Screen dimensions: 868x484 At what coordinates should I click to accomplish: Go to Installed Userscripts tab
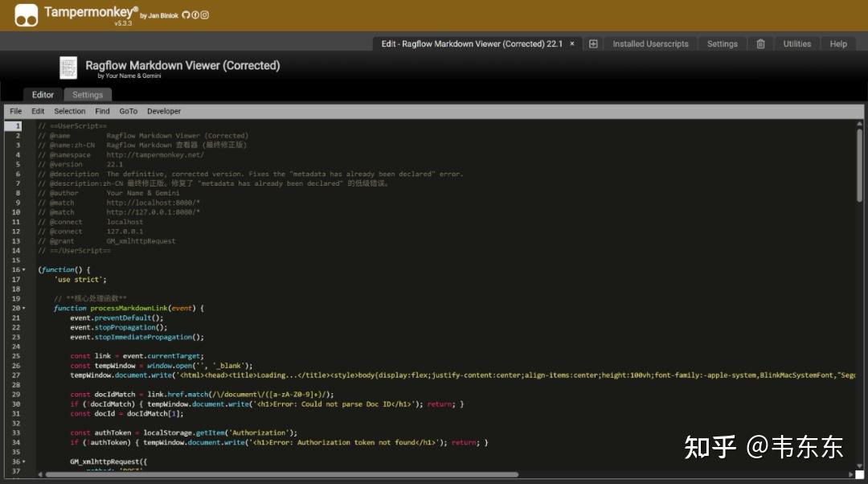click(x=650, y=43)
